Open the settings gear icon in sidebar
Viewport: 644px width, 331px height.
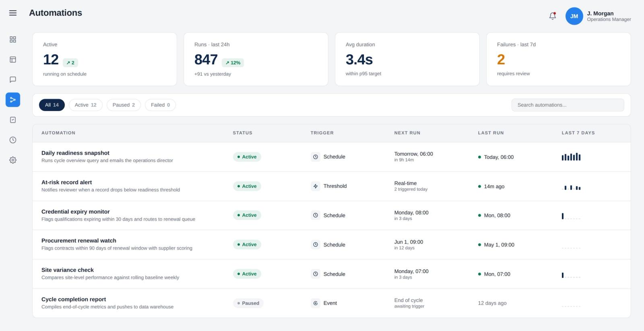(x=13, y=160)
